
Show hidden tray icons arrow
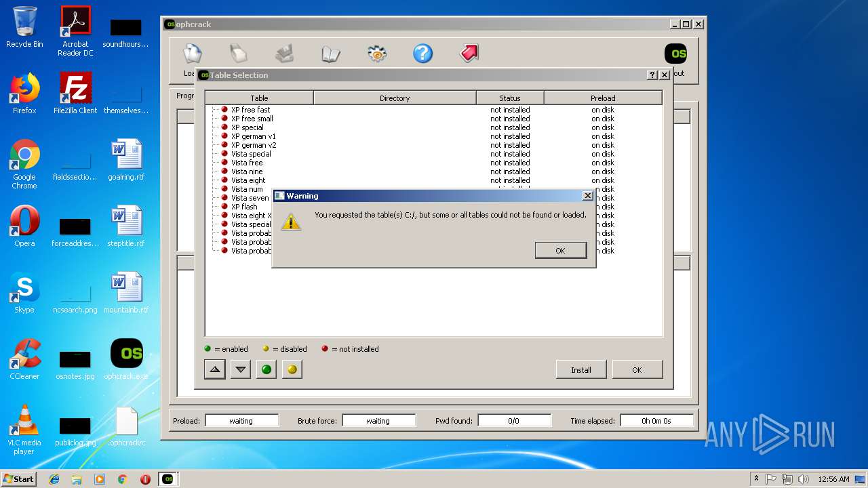756,479
